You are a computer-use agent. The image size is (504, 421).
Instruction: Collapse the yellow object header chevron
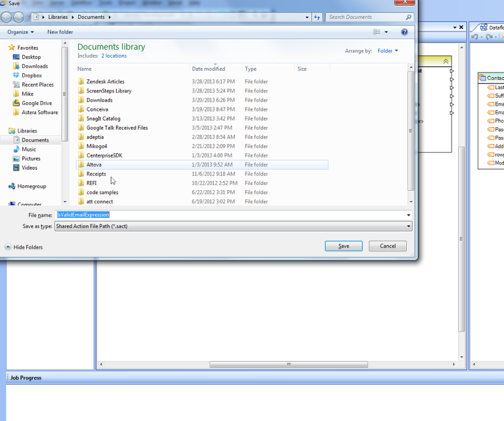pos(446,61)
